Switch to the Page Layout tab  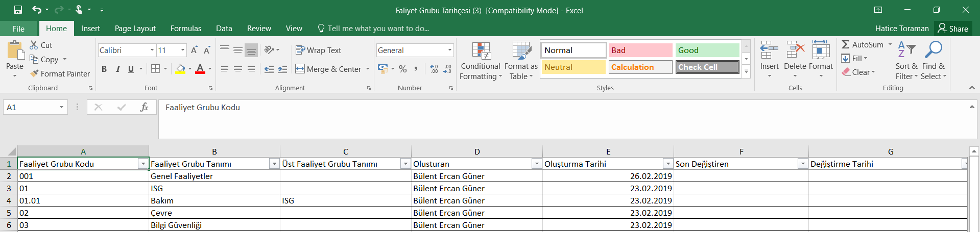click(x=135, y=29)
